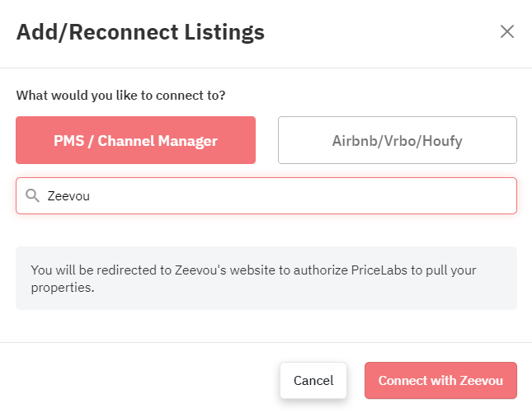Select the PMS / Channel Manager option
Screen dimensions: 532x413
coord(136,140)
